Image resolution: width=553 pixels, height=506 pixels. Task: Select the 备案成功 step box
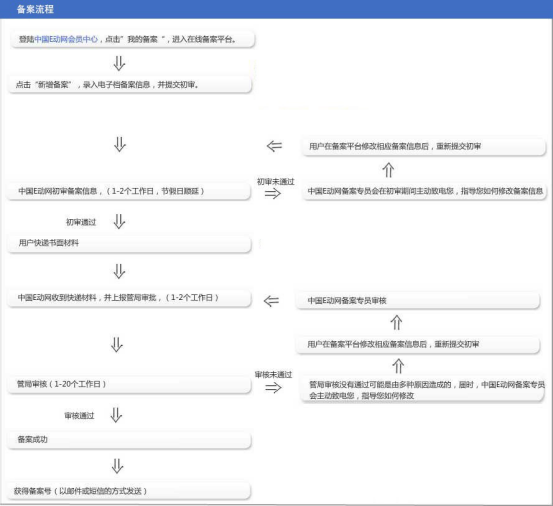[129, 440]
